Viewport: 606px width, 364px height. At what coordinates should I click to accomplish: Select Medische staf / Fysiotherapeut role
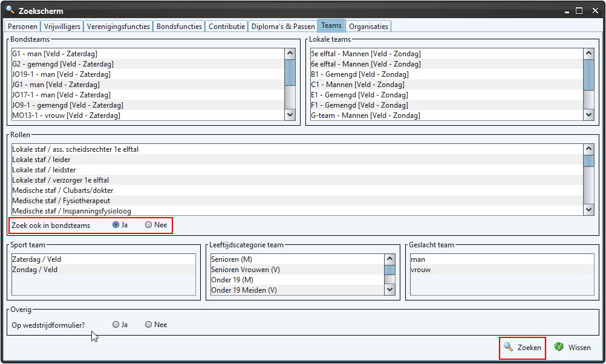(61, 201)
